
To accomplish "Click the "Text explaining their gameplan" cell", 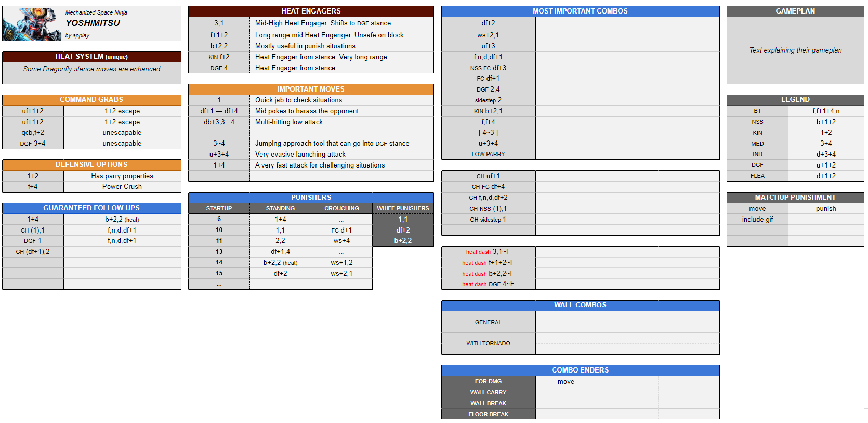I will point(795,50).
